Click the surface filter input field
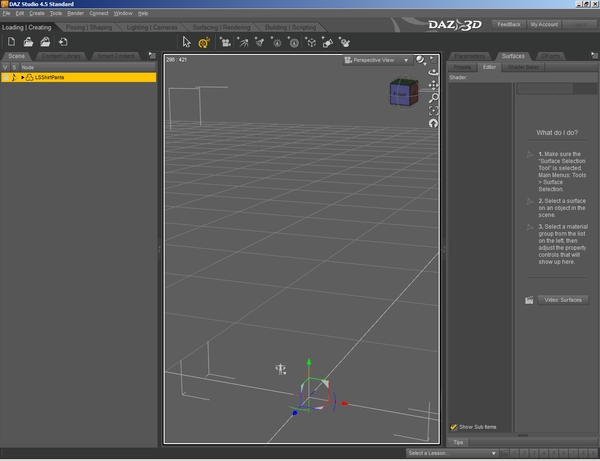600x461 pixels. click(x=545, y=89)
